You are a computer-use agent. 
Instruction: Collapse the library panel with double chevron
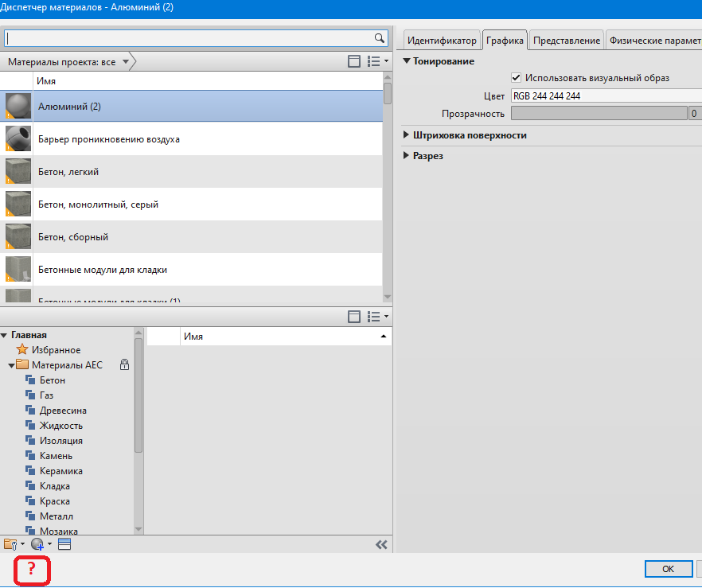point(381,544)
